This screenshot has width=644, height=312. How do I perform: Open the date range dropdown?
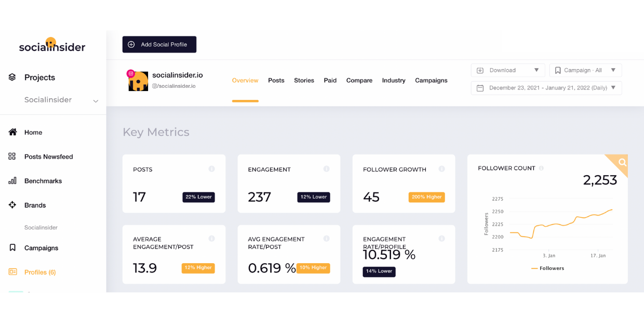pyautogui.click(x=546, y=88)
